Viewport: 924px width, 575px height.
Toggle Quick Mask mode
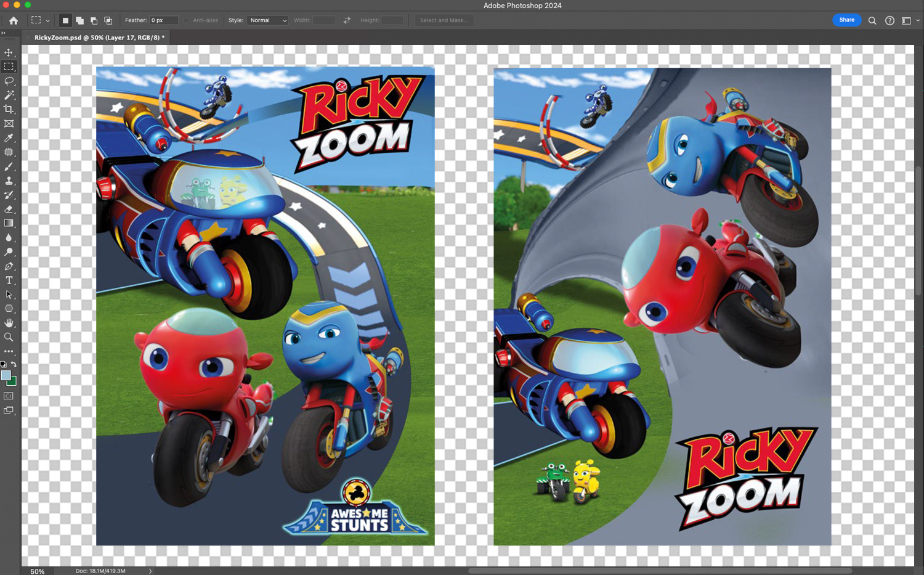[9, 396]
